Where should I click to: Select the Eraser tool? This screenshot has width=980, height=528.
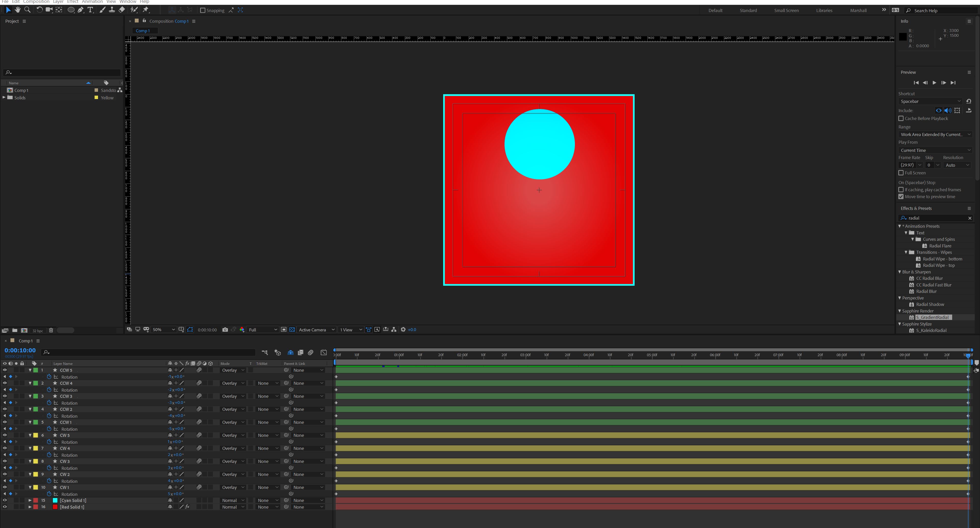point(122,10)
